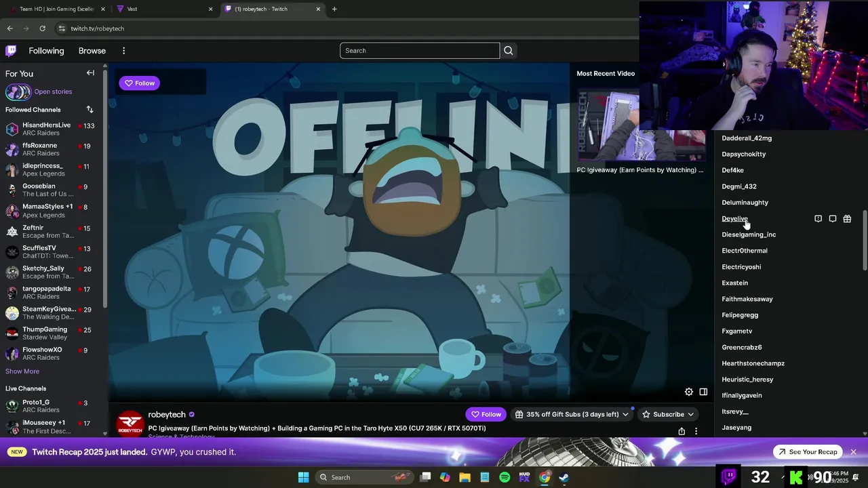Open Copilot from the taskbar
The image size is (868, 488).
(x=445, y=477)
